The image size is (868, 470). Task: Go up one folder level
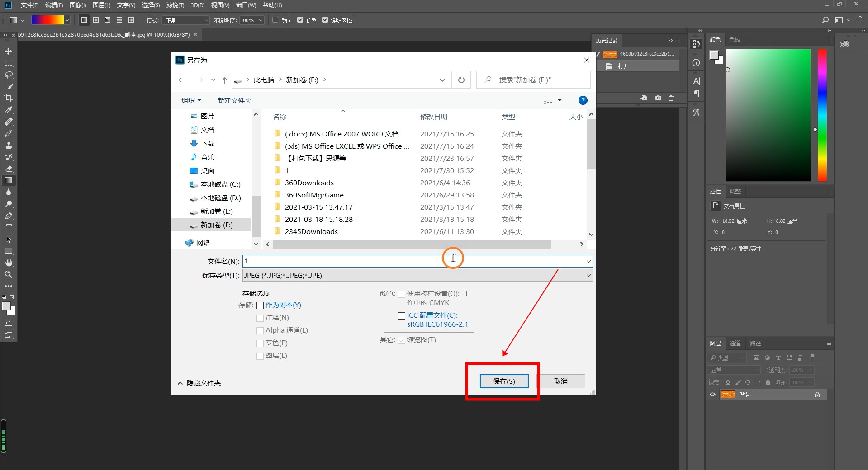[x=224, y=80]
